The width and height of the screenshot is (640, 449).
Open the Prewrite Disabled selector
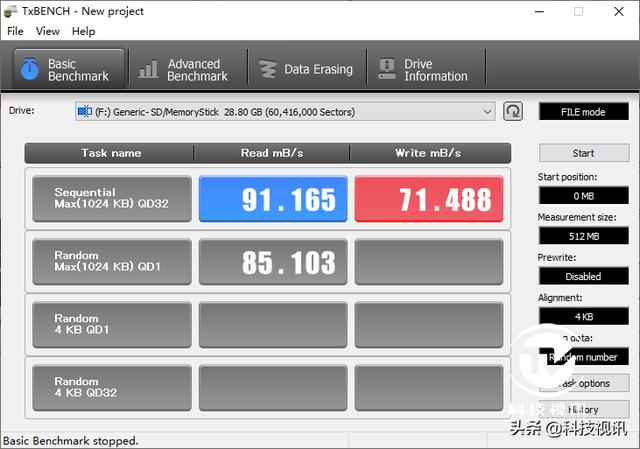[584, 276]
